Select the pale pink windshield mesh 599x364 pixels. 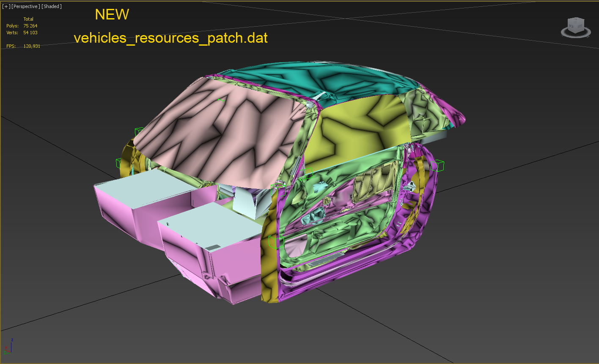(220, 135)
